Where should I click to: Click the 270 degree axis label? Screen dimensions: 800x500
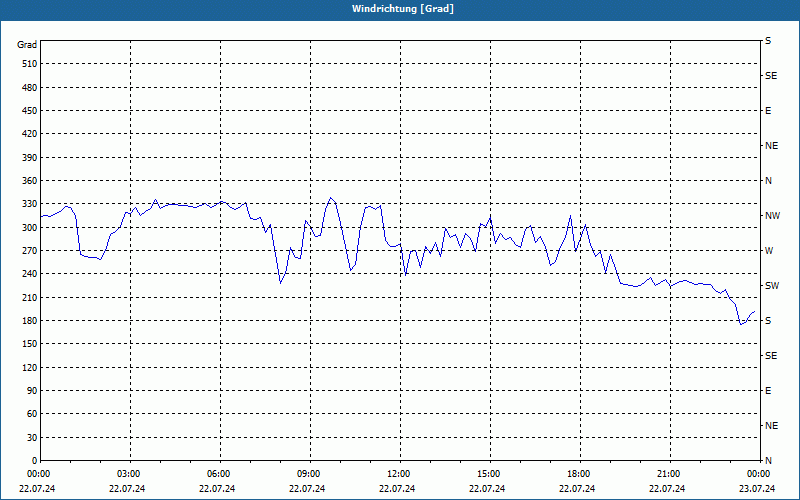click(x=29, y=251)
